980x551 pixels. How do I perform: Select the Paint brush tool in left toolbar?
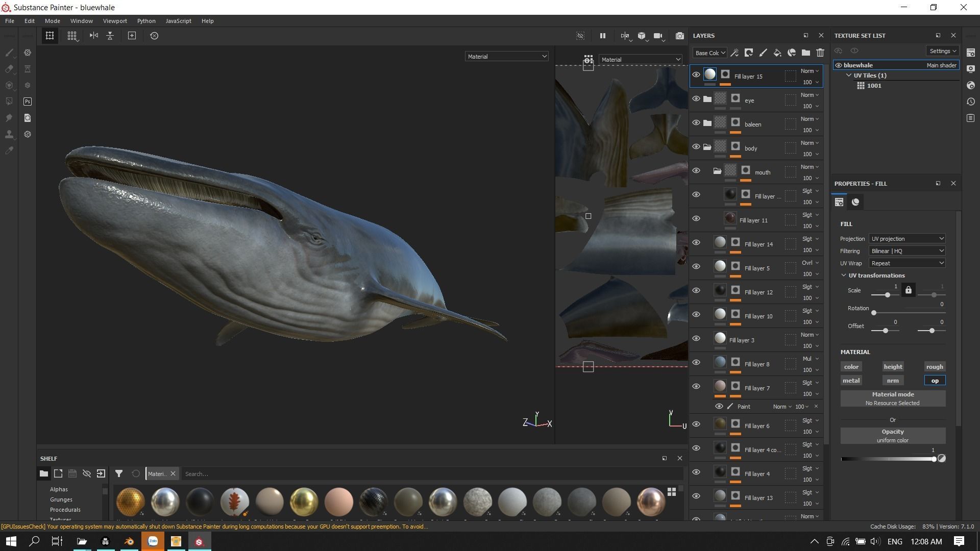[9, 53]
